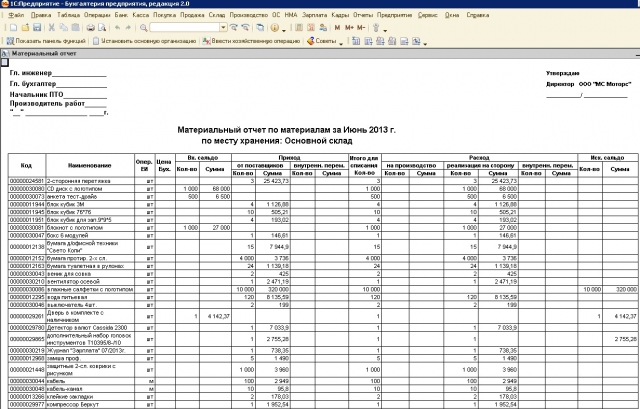Click the Save diskette icon
The image size is (640, 409).
coord(37,28)
